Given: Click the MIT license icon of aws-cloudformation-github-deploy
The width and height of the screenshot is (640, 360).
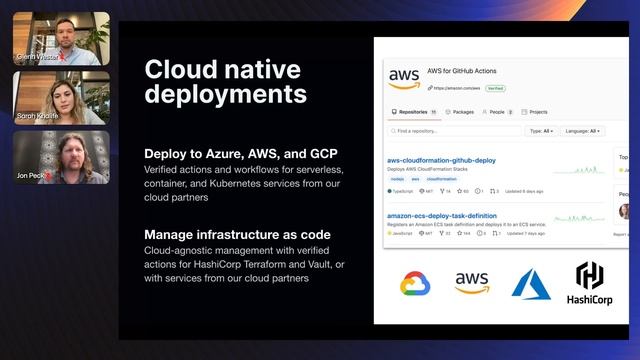Looking at the screenshot, I should point(422,191).
